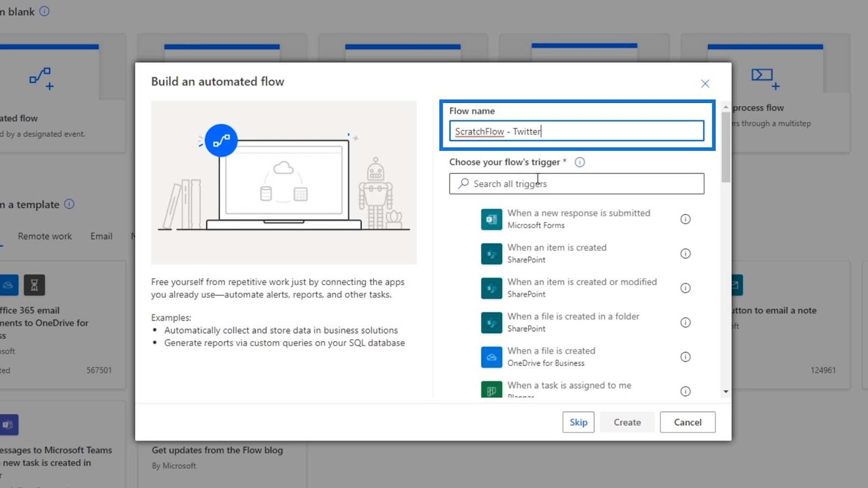Select SharePoint icon for item created or modified
The image size is (868, 488).
tap(492, 288)
